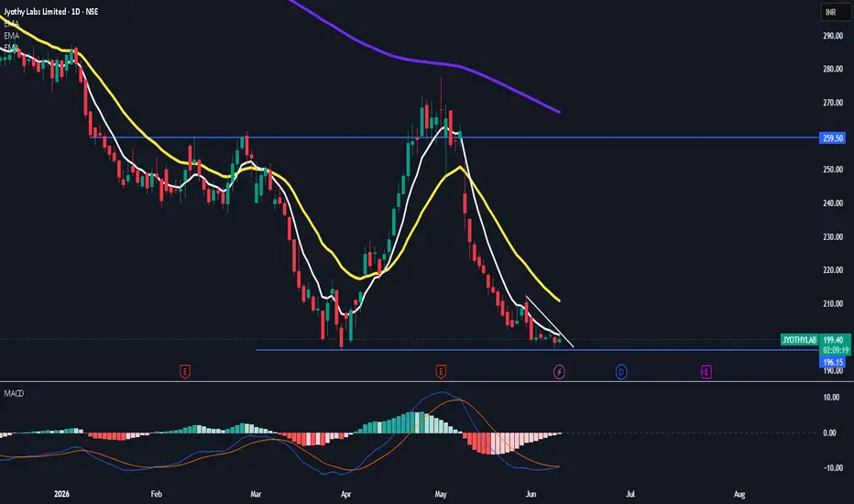Open the red earnings marker from late February
854x504 pixels.
coord(185,372)
